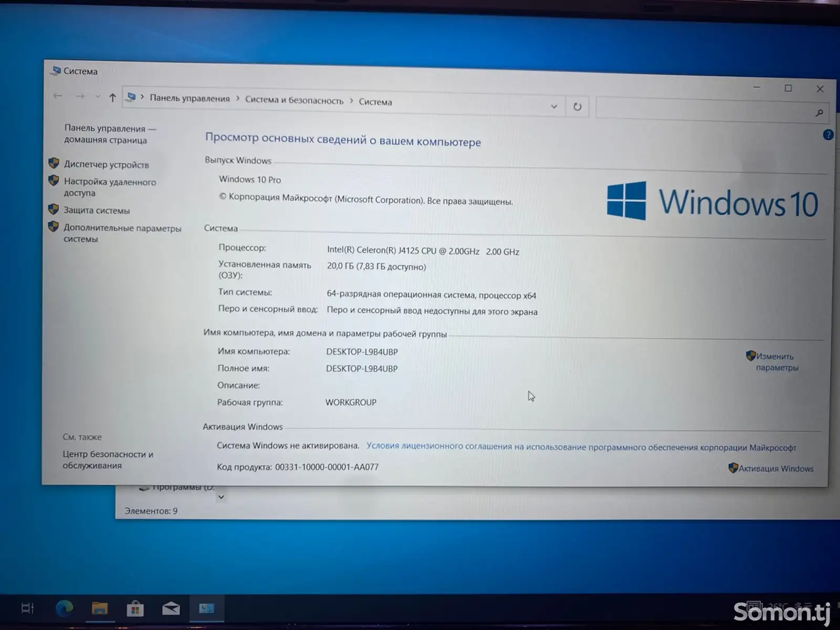The width and height of the screenshot is (840, 630).
Task: Select processor value 'Intel(R) Celeron(R) J4125'
Action: 423,251
